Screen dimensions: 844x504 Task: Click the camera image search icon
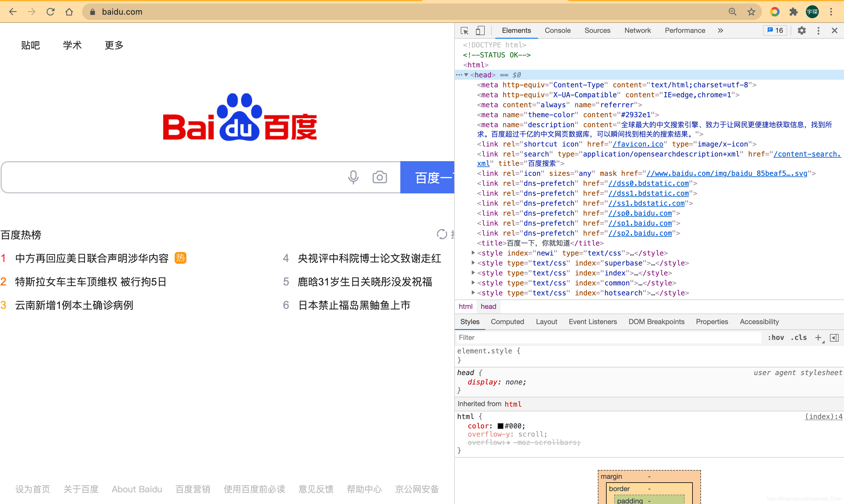point(380,177)
